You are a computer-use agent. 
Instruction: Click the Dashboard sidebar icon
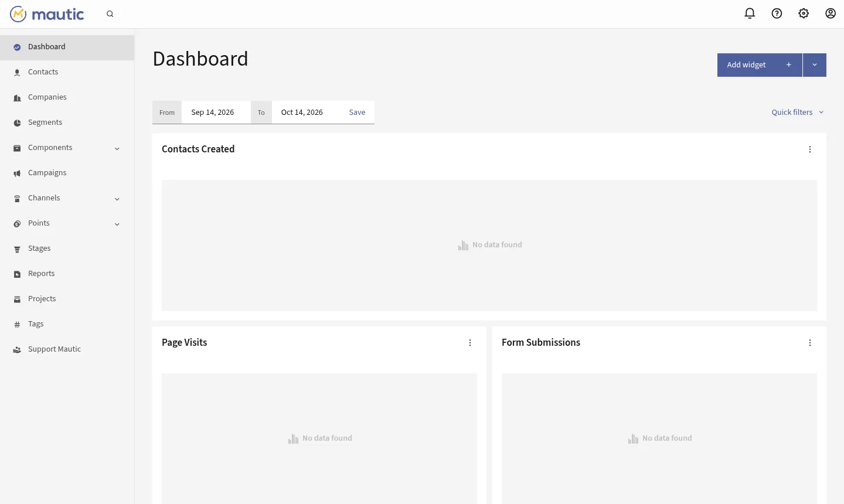17,47
